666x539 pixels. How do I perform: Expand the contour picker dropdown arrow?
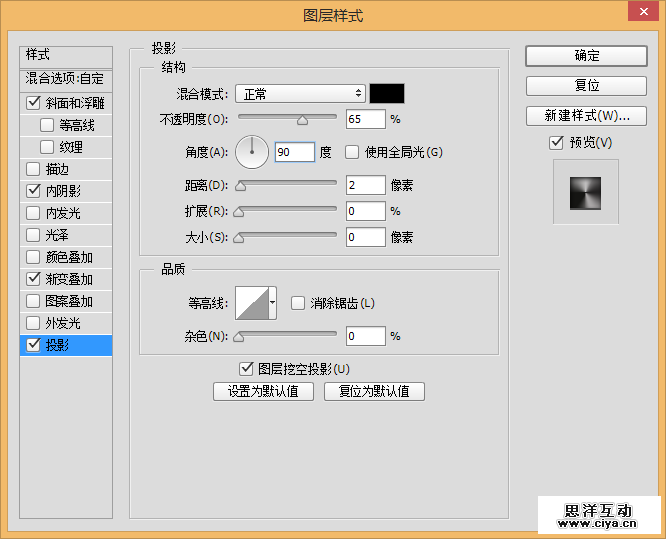(x=273, y=303)
